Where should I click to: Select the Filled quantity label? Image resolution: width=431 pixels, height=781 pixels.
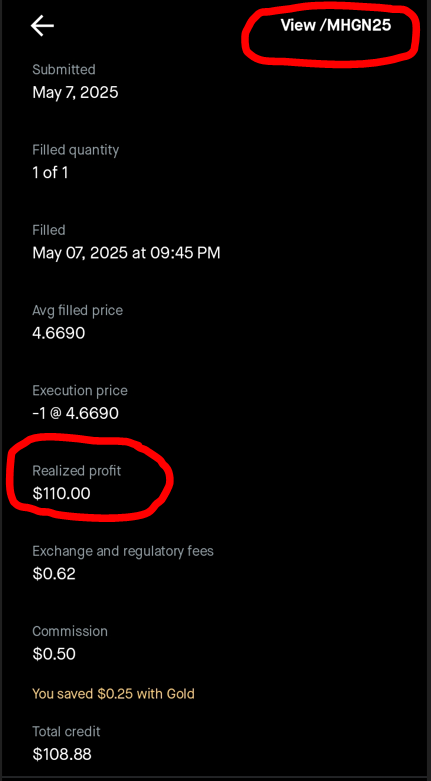[x=76, y=150]
